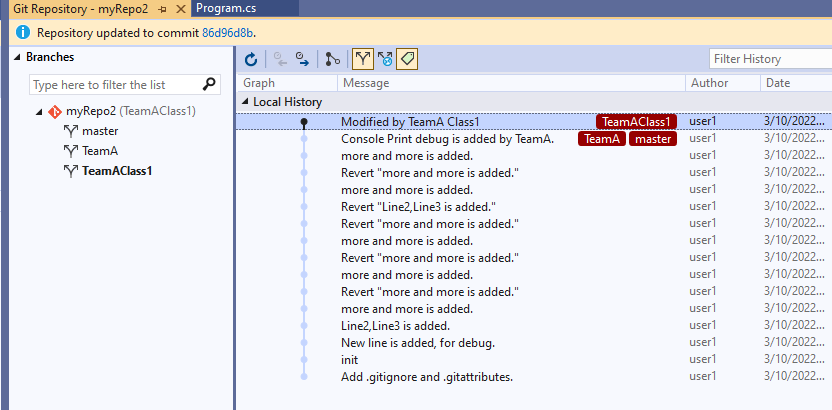832x410 pixels.
Task: Close the Git Repository - myRepo2 tab
Action: [x=180, y=9]
